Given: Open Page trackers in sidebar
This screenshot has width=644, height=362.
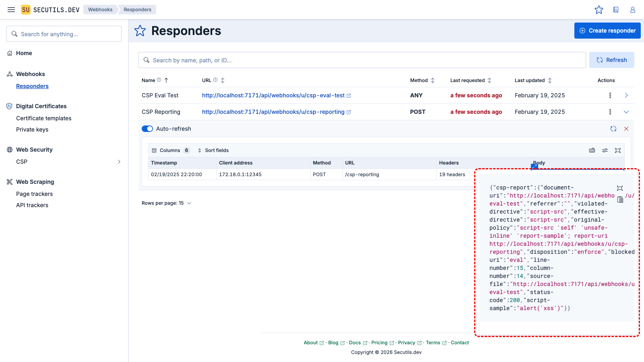Looking at the screenshot, I should click(x=34, y=194).
